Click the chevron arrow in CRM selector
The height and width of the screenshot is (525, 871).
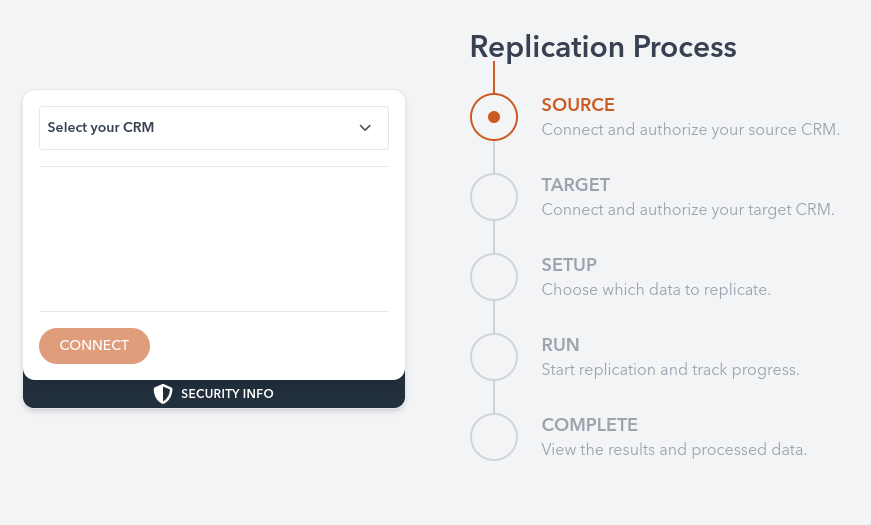point(365,128)
